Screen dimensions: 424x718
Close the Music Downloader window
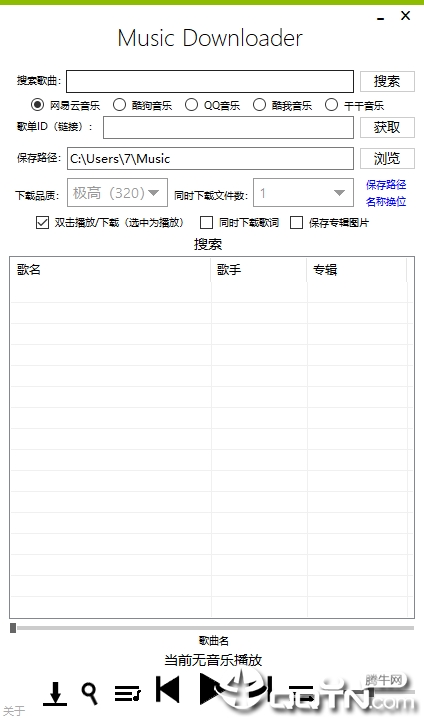405,16
